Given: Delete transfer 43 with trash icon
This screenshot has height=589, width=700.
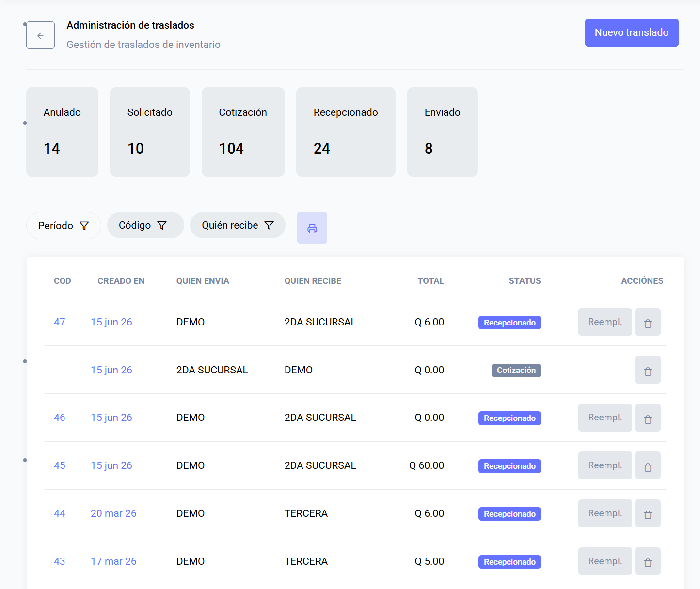Looking at the screenshot, I should pos(648,561).
